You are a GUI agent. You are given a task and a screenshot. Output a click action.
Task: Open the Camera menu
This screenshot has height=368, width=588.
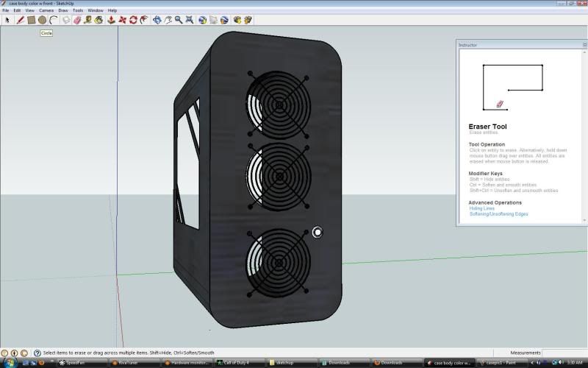46,10
